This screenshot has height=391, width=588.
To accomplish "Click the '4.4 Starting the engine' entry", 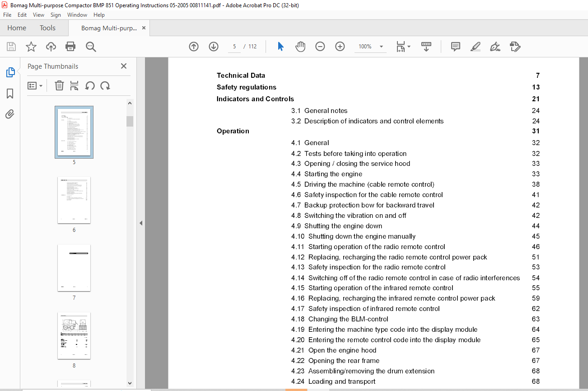I will point(327,174).
